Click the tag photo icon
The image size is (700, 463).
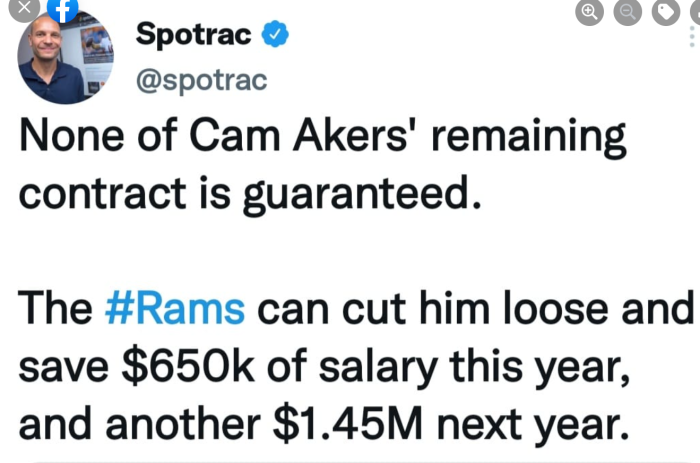[667, 11]
